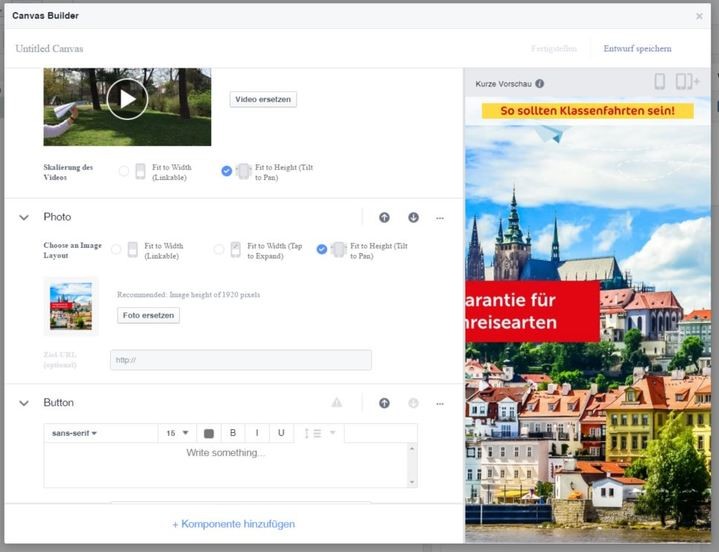Click the Write something text area

pos(225,465)
